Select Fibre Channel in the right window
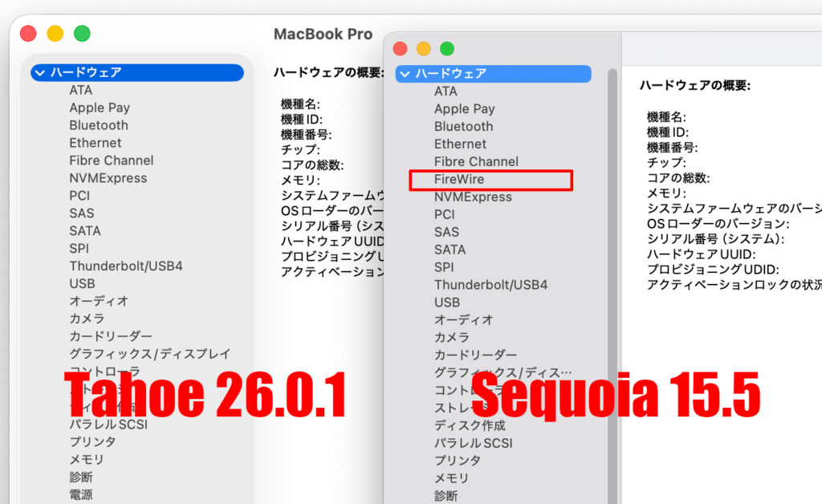This screenshot has height=504, width=822. [x=476, y=161]
